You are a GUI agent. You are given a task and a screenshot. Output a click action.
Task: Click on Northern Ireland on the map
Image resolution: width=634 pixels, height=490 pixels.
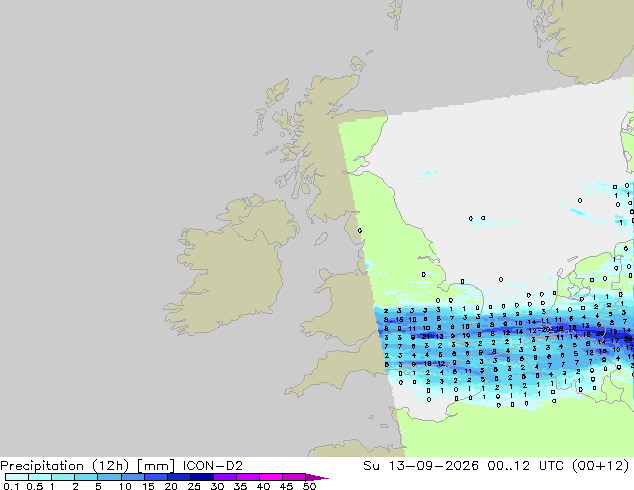tap(265, 220)
